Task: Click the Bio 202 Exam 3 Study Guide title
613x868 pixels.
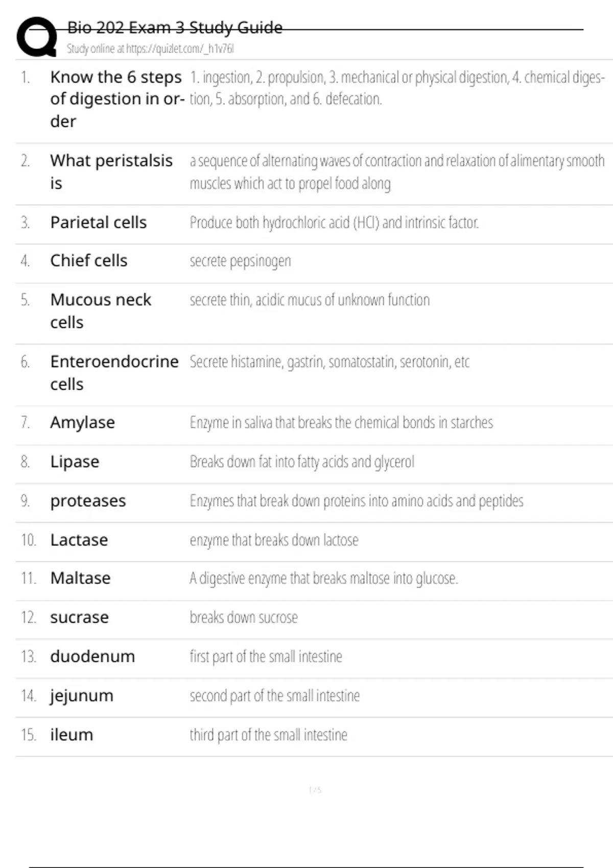Action: [175, 28]
